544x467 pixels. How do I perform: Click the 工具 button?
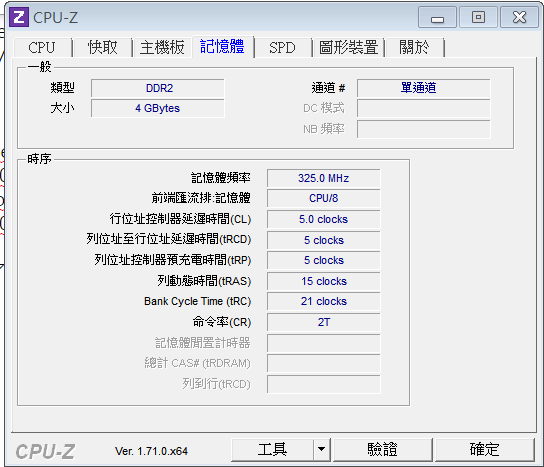272,450
